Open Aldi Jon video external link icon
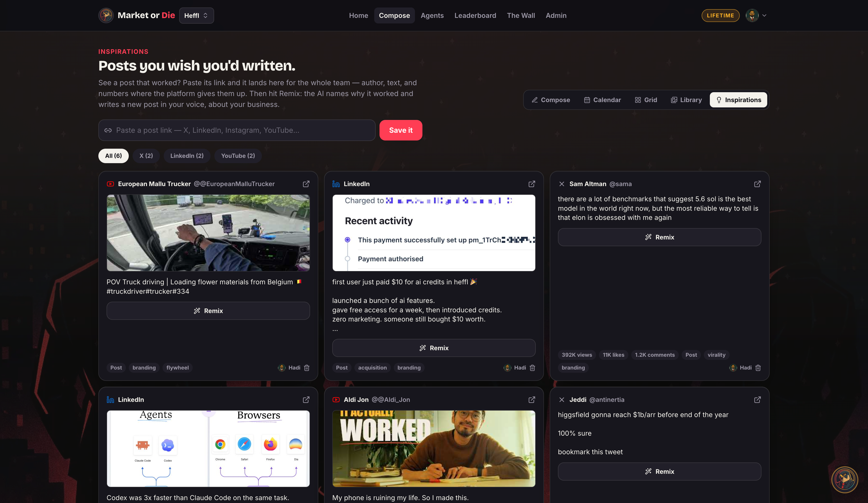This screenshot has width=868, height=503. (531, 400)
